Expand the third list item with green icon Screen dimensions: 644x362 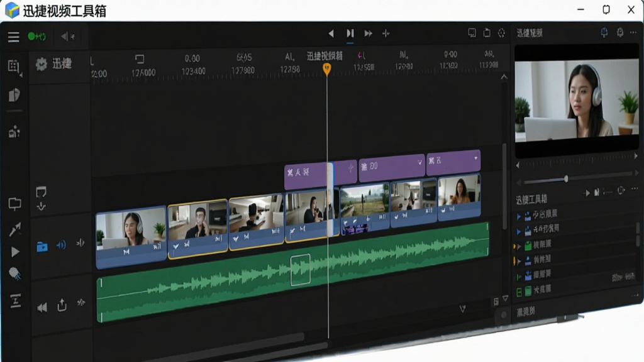(x=519, y=246)
